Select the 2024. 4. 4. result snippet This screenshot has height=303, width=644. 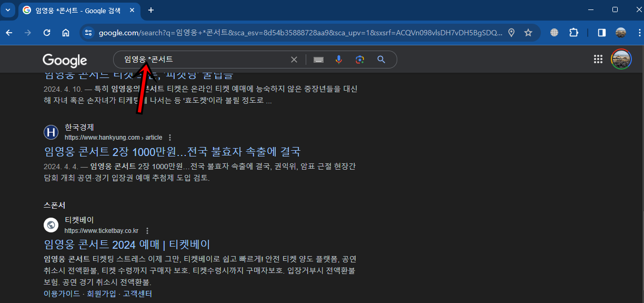[200, 172]
